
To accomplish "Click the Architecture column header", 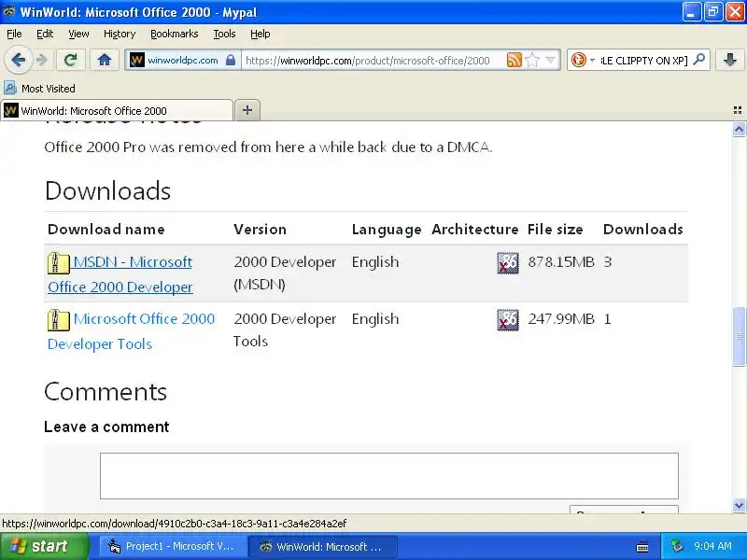I will tap(475, 229).
